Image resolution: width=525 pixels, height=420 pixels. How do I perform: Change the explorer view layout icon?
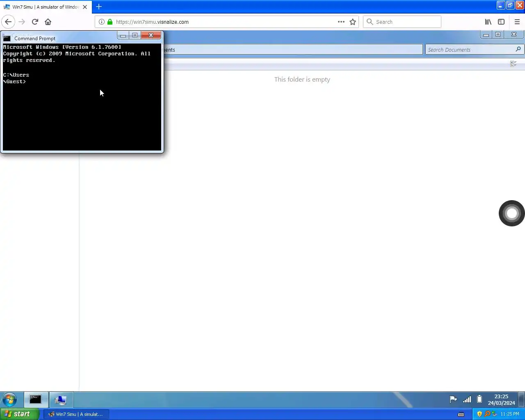tap(513, 64)
